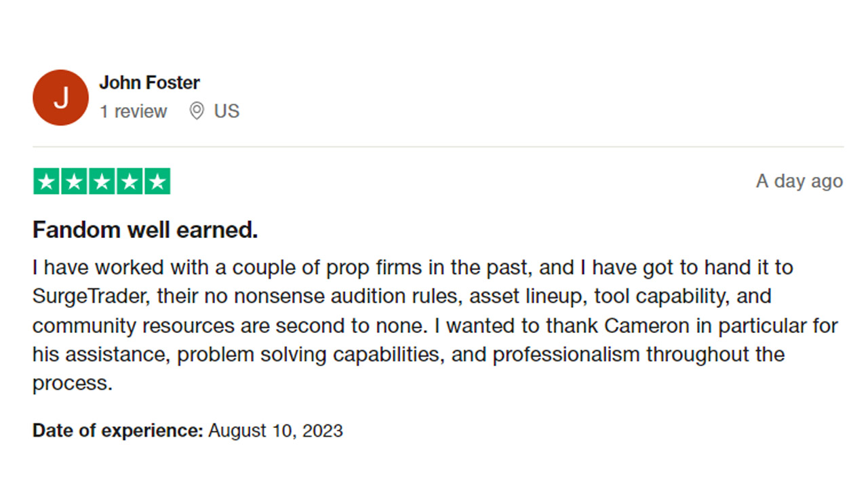Click the final word "process." in the review
This screenshot has height=495, width=868.
coord(73,384)
